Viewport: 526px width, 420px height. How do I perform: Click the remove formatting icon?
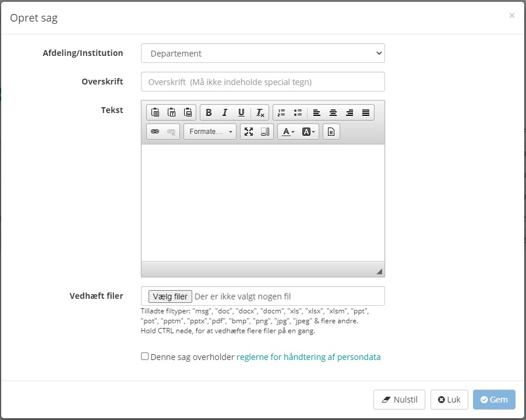[x=260, y=113]
